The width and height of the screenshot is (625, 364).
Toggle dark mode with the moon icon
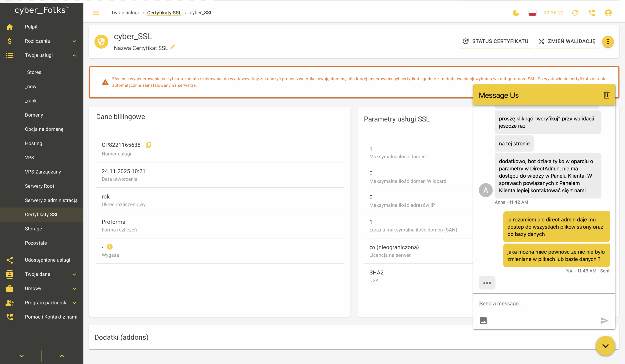point(516,13)
